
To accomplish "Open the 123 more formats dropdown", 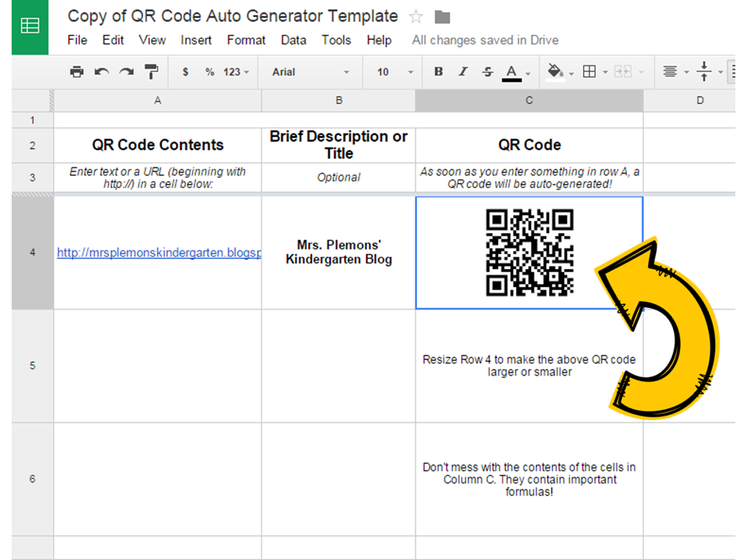I will coord(236,72).
